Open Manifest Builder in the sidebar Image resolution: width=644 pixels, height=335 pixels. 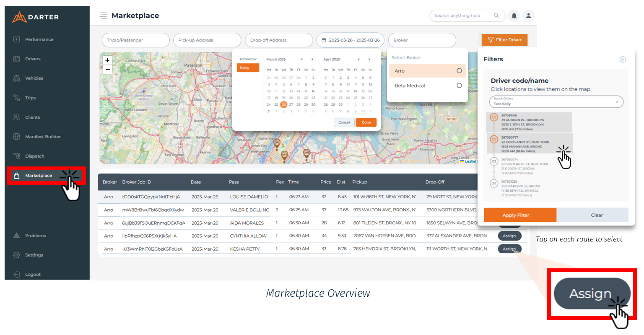coord(43,137)
